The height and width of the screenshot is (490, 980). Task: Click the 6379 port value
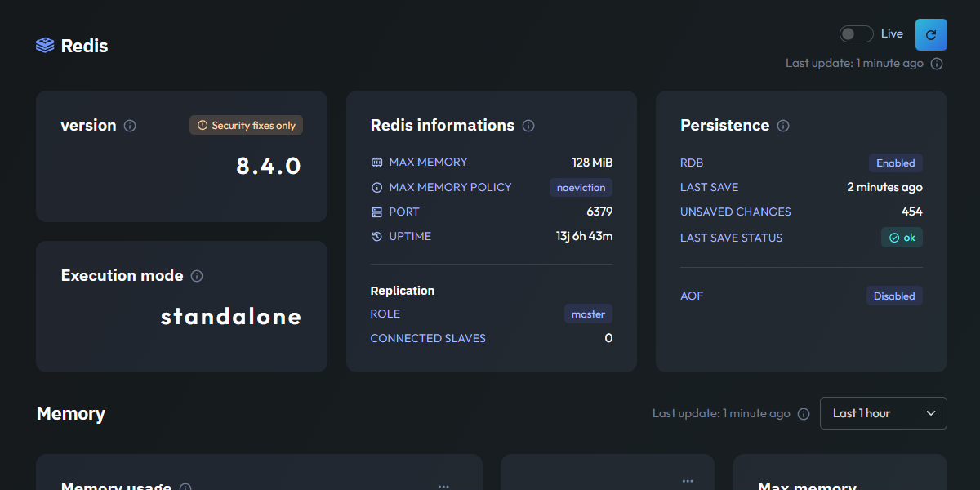click(599, 212)
